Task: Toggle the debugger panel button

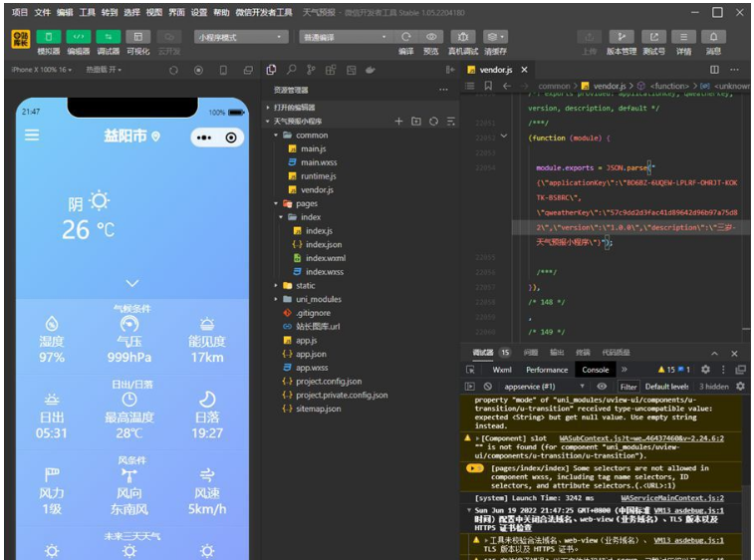Action: tap(109, 37)
